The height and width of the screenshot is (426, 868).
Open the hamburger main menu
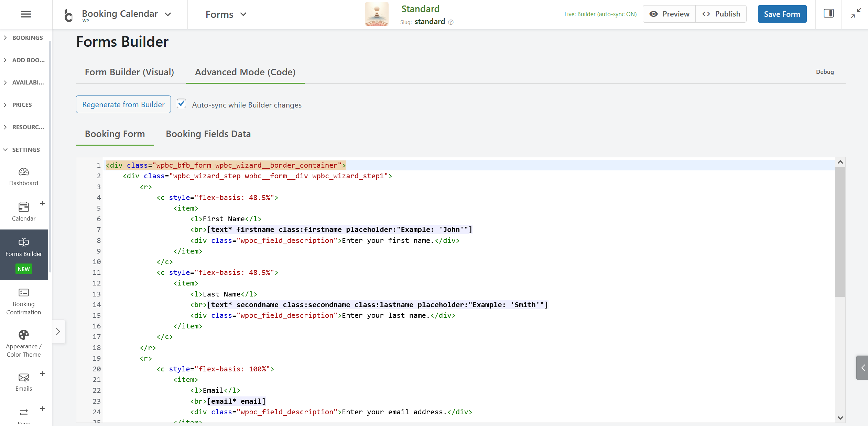[x=26, y=14]
